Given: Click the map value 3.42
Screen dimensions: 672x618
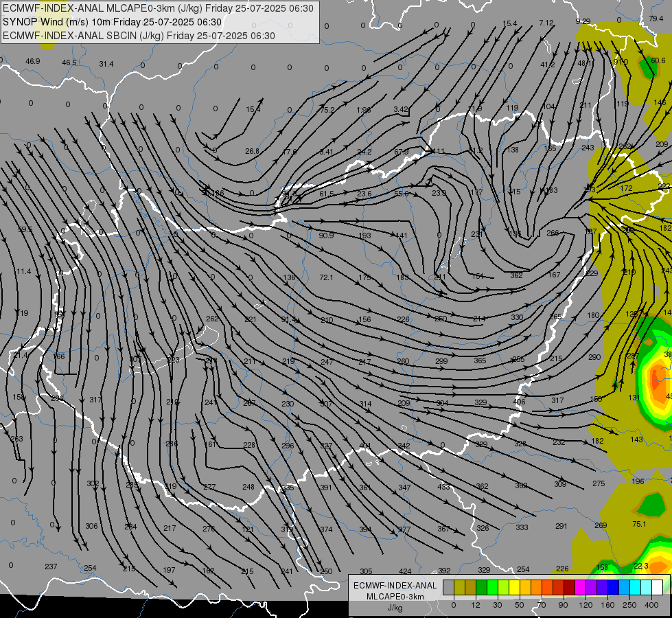Looking at the screenshot, I should pyautogui.click(x=401, y=109).
